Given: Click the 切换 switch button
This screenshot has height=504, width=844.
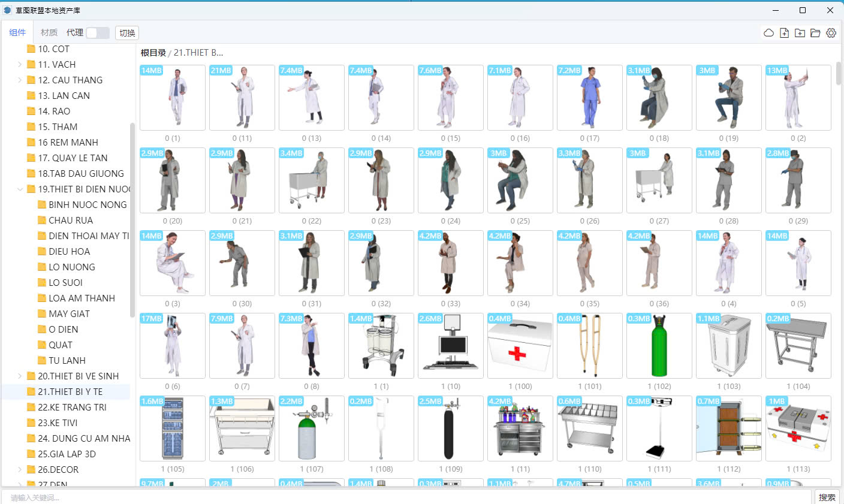Looking at the screenshot, I should tap(127, 33).
